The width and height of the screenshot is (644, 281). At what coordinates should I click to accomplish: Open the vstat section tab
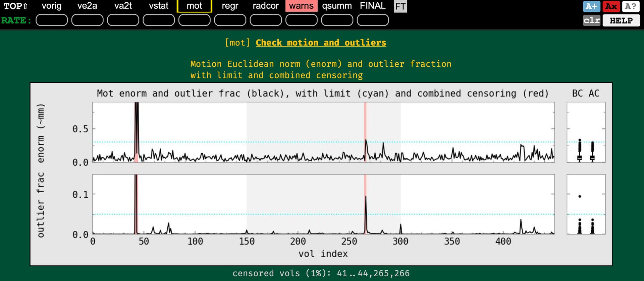[x=159, y=6]
